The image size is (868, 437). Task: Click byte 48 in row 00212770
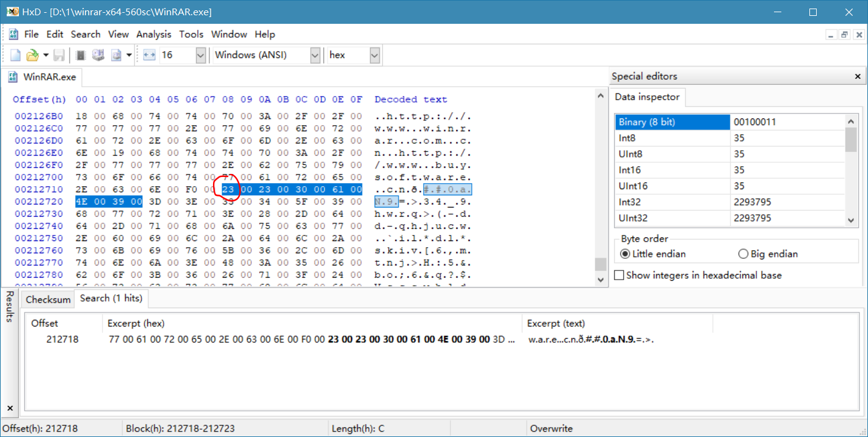pyautogui.click(x=228, y=263)
